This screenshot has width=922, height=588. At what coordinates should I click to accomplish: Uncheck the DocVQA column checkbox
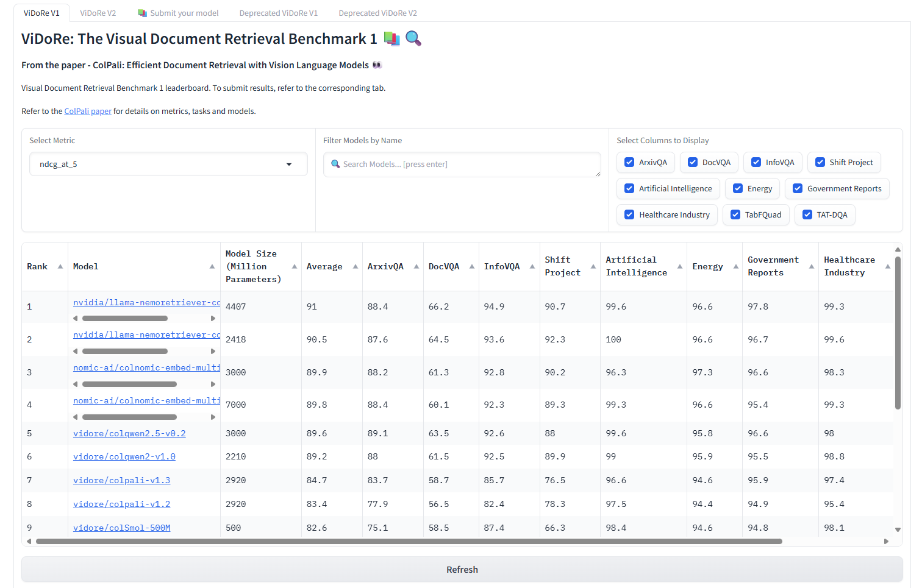693,162
